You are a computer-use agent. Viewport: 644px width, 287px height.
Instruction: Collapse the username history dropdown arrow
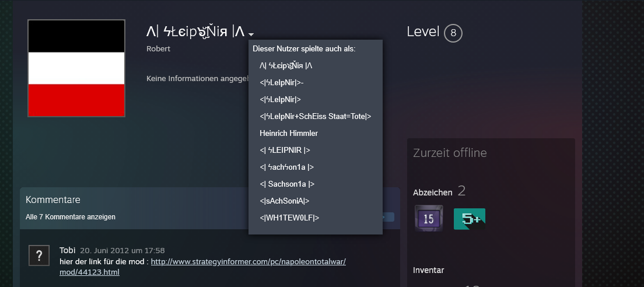[x=250, y=34]
